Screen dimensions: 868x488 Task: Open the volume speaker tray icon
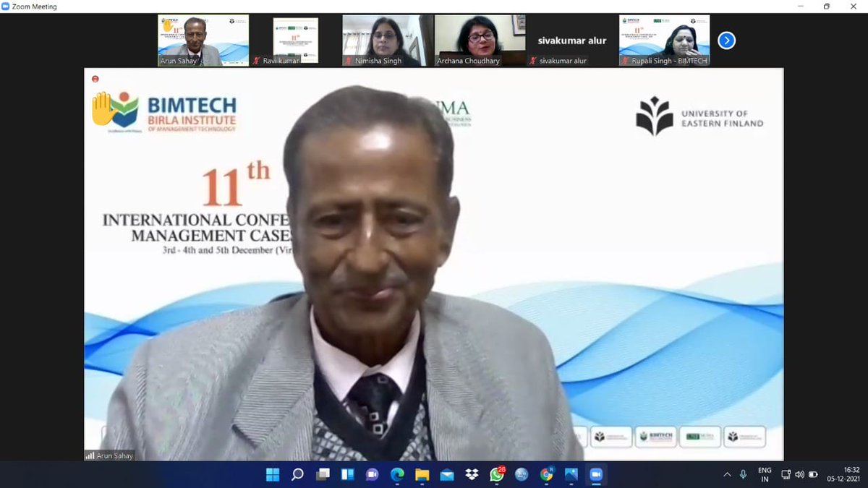[x=799, y=475]
